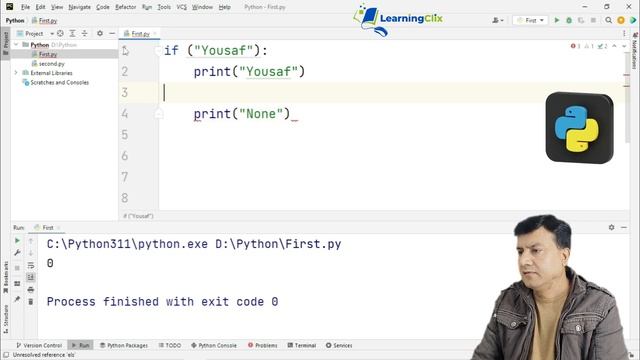Click the Run with Coverage icon
Screen dimensions: 640x360
tap(581, 20)
